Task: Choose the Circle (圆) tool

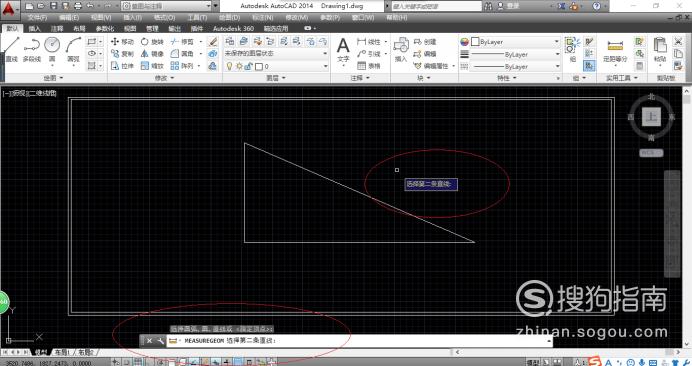Action: tap(52, 50)
